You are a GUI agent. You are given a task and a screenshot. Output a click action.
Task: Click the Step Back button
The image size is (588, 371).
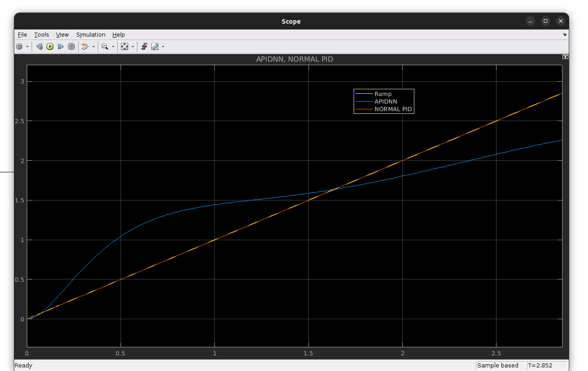40,46
